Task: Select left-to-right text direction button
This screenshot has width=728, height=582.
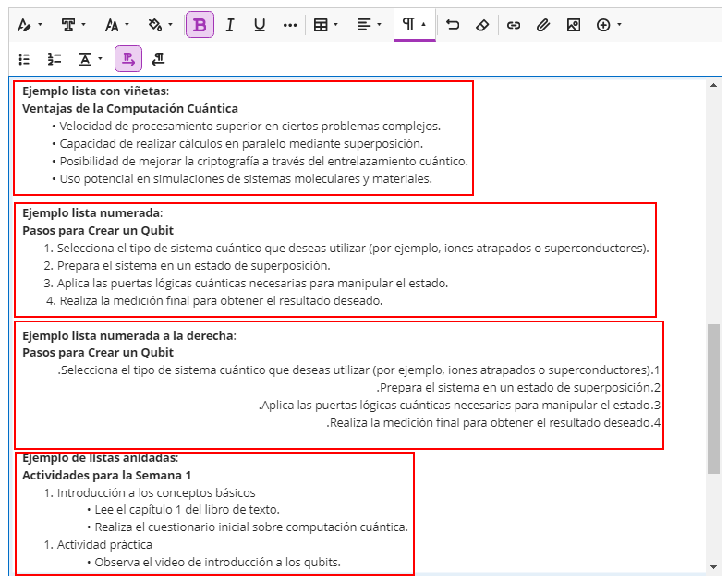Action: 128,59
